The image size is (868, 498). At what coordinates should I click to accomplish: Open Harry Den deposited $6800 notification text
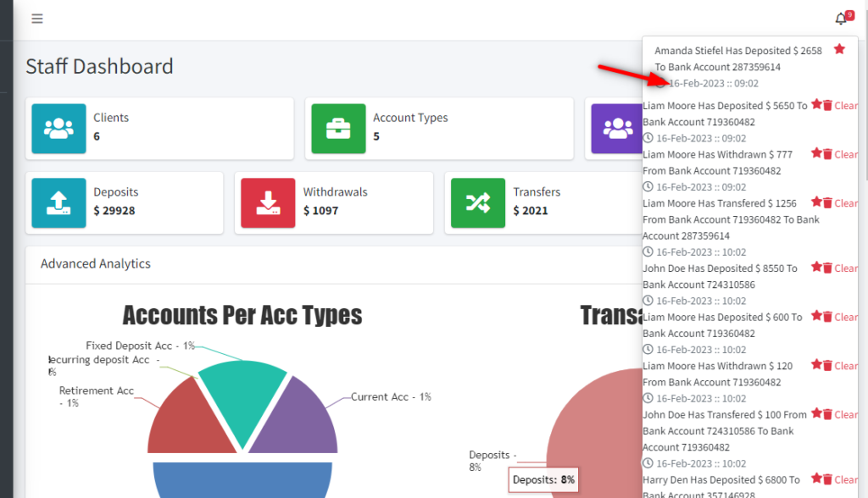[x=721, y=487]
